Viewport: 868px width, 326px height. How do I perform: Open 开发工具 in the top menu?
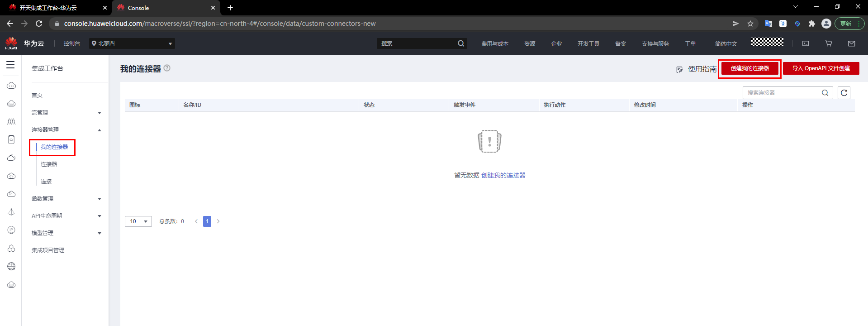point(588,44)
